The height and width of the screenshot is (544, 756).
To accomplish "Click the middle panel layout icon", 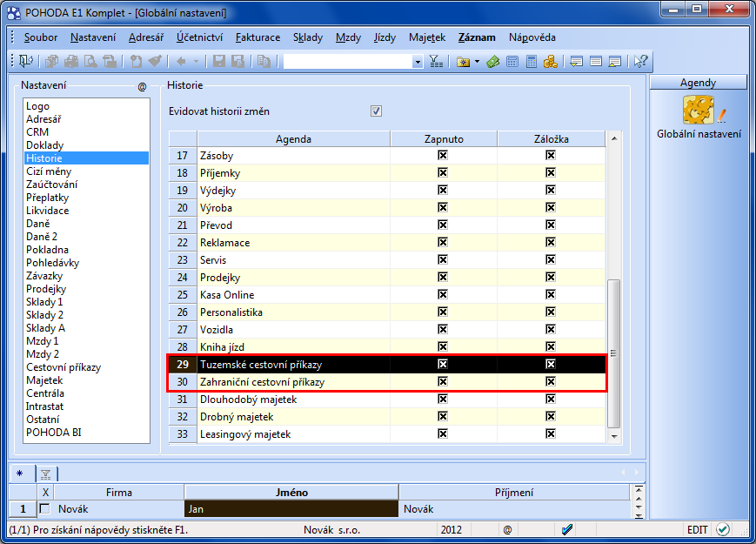I will click(596, 61).
